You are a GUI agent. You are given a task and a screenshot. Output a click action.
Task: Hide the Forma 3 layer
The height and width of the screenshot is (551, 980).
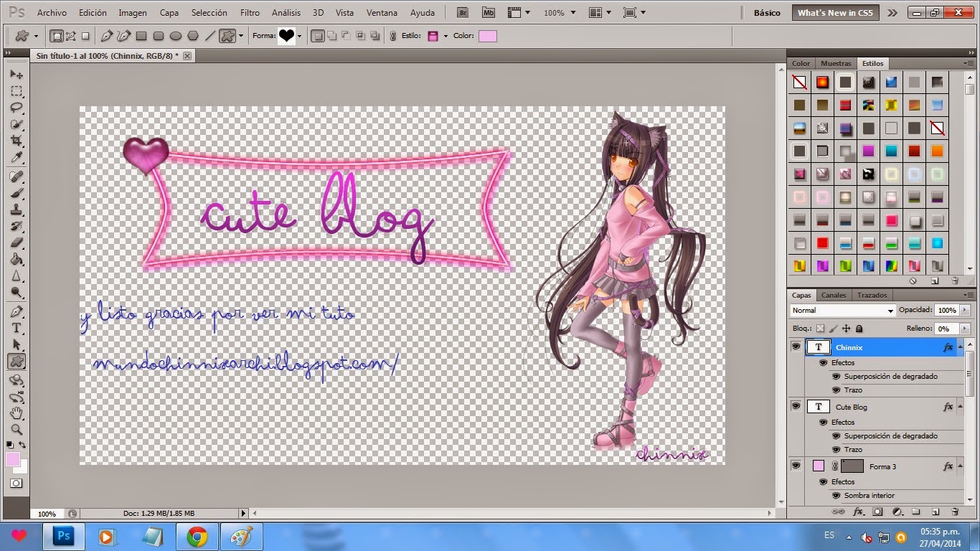[796, 466]
